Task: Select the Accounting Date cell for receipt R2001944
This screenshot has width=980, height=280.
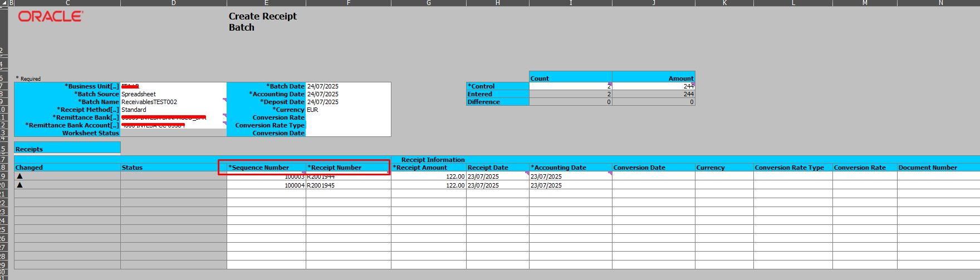Action: [571, 176]
